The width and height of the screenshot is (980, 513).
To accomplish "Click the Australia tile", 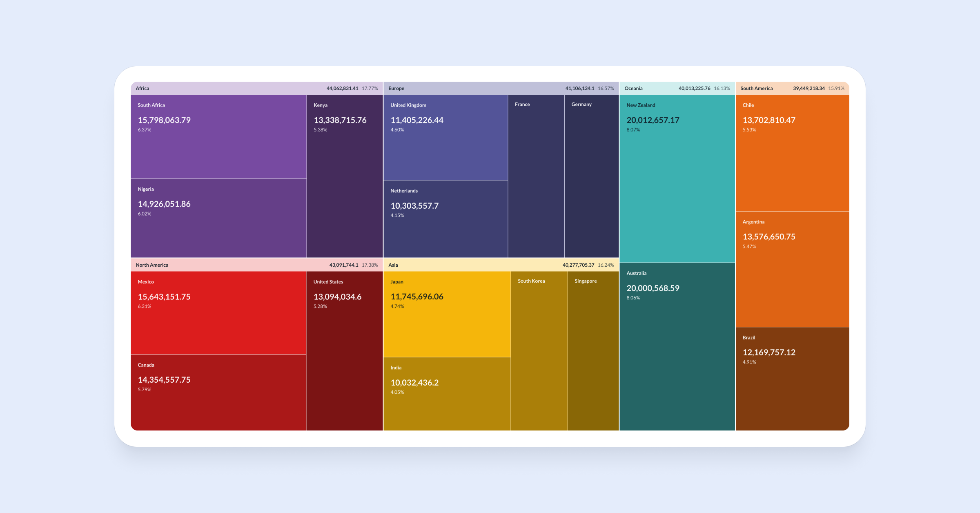I will pos(677,346).
